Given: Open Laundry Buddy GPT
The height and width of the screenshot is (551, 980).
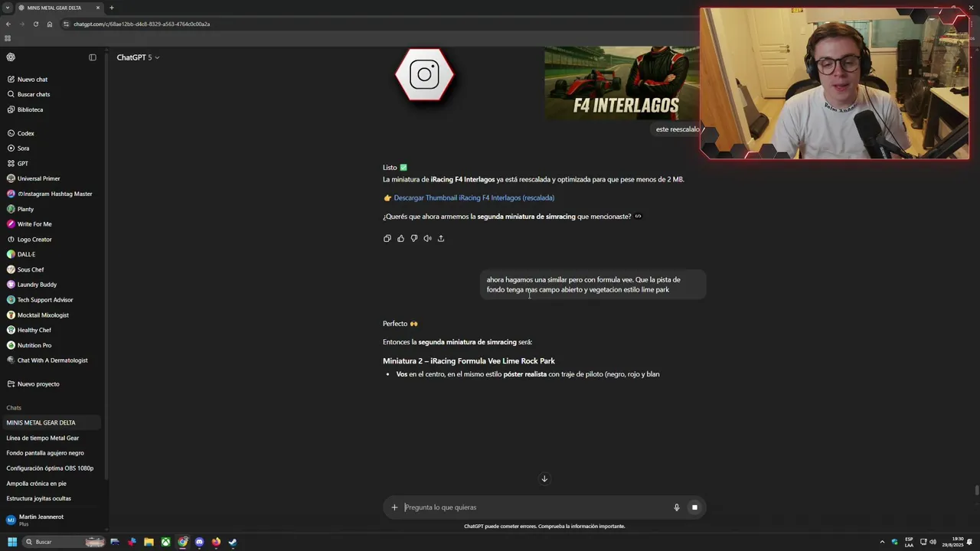Looking at the screenshot, I should tap(37, 285).
